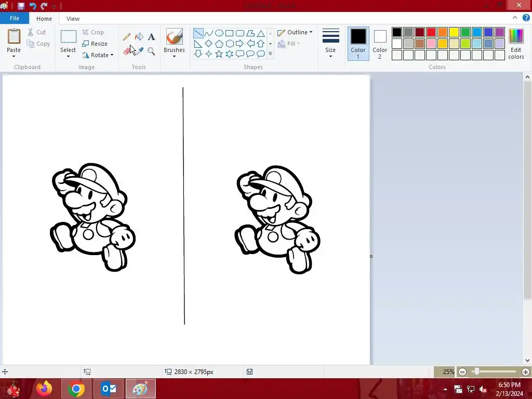Choose the Cloud callout shape

click(x=261, y=54)
